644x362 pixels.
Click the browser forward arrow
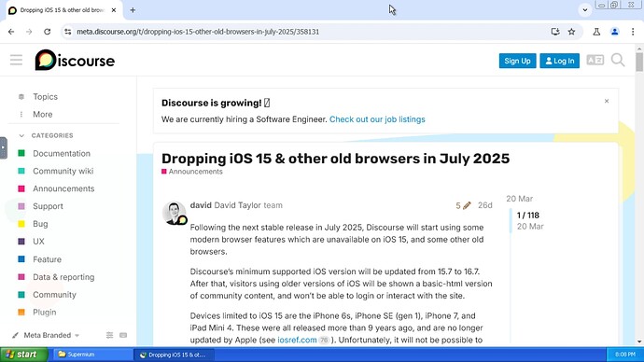(29, 32)
